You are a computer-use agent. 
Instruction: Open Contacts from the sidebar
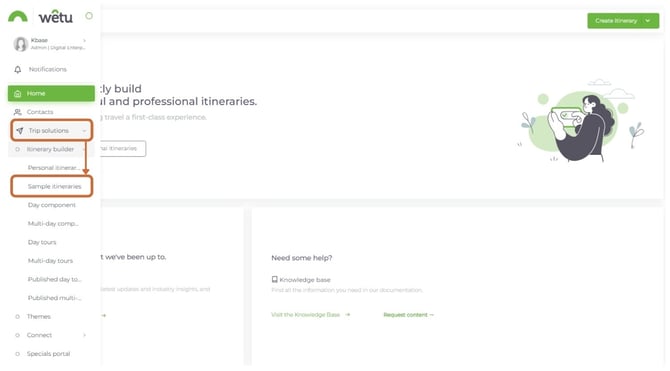40,112
